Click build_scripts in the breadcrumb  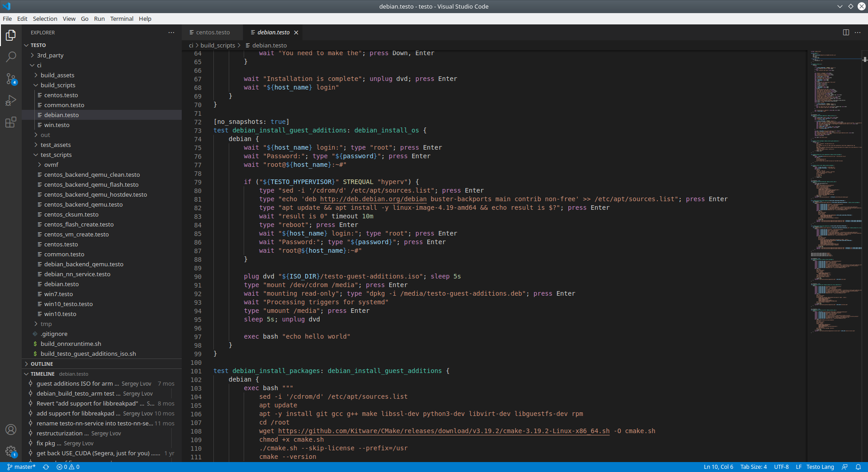click(x=217, y=46)
